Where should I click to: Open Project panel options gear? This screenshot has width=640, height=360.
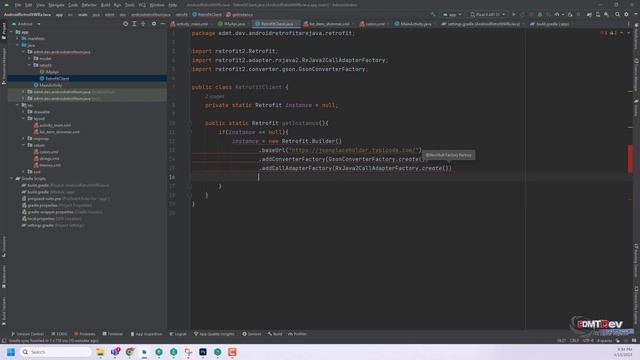click(x=154, y=24)
